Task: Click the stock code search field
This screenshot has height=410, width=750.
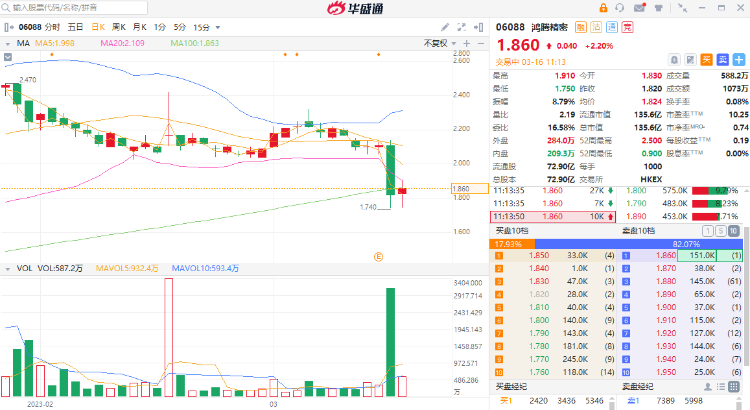Action: pos(74,8)
